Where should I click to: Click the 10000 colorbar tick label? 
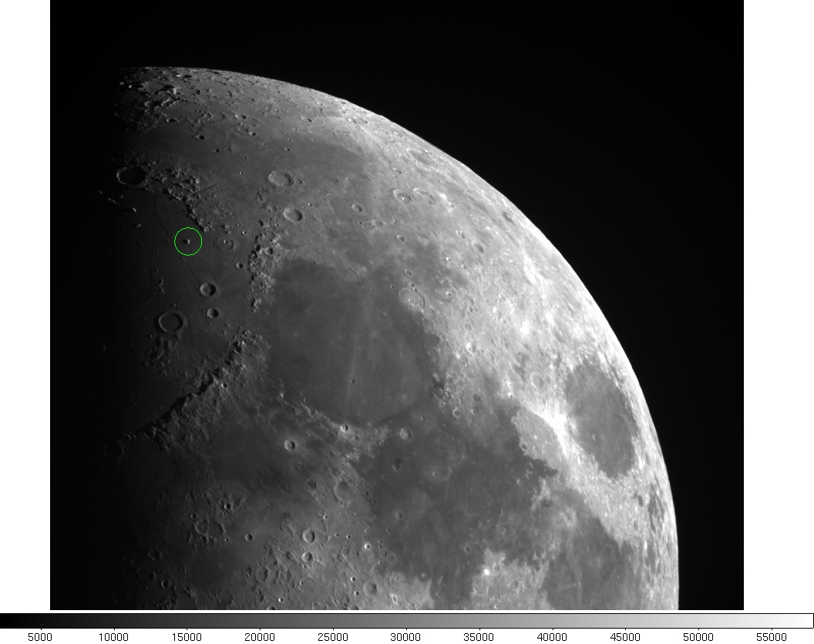(x=113, y=637)
